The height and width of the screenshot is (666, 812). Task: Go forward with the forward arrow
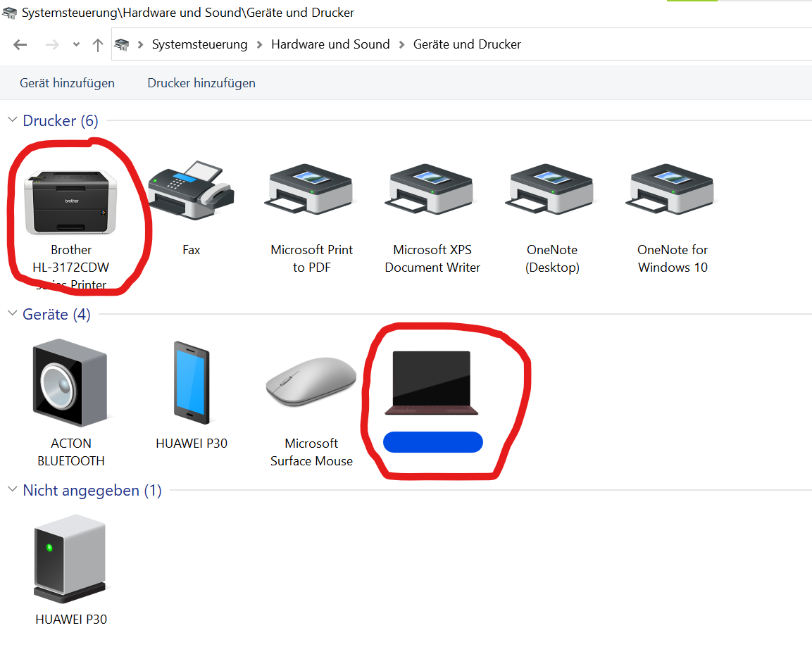(52, 44)
